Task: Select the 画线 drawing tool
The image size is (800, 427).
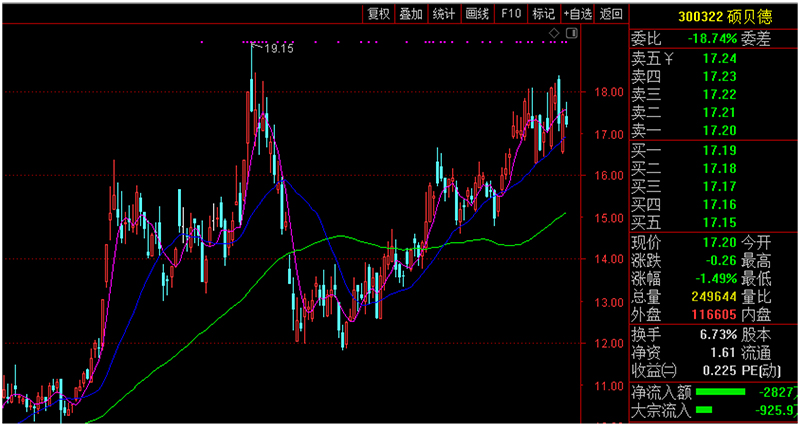Action: [477, 14]
